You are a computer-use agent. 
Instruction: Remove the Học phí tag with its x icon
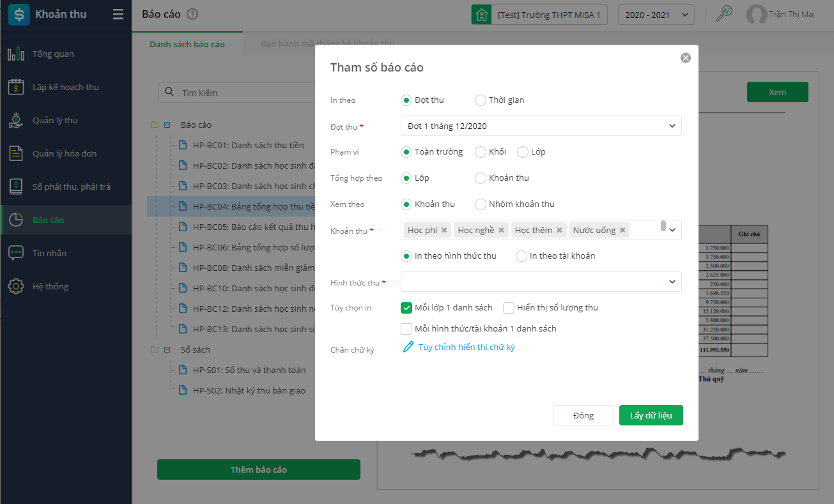(444, 230)
